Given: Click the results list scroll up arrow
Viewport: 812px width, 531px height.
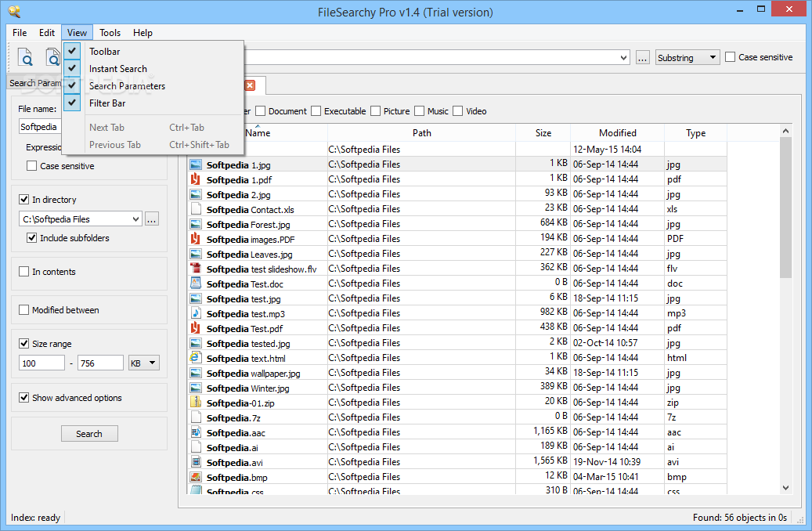Looking at the screenshot, I should (785, 131).
